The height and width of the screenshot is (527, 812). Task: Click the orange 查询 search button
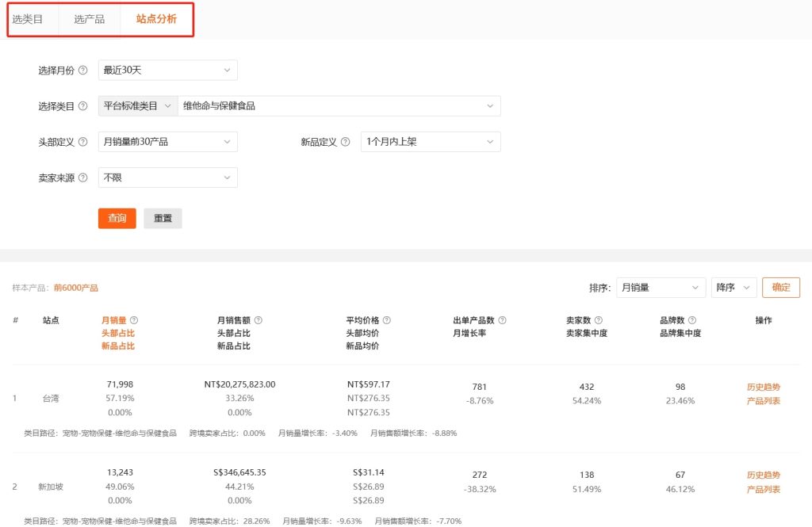117,219
